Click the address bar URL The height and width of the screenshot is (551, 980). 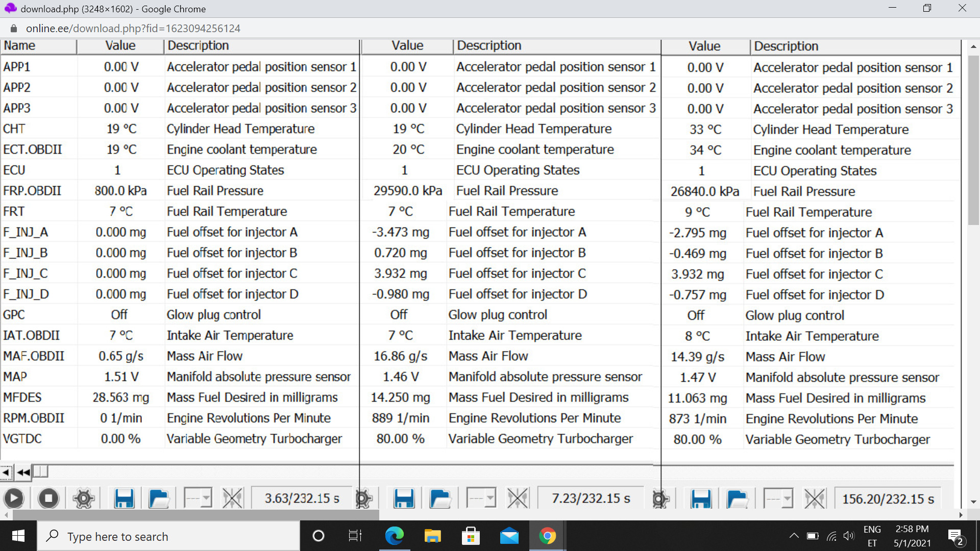pyautogui.click(x=133, y=29)
